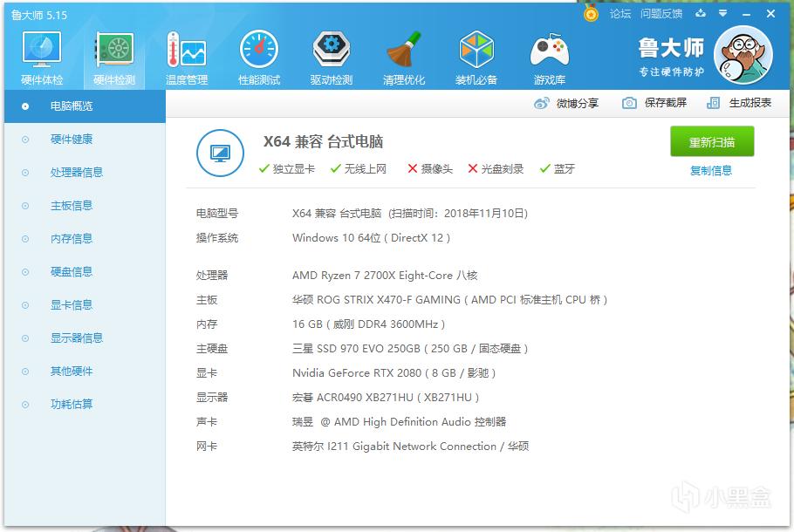Image resolution: width=794 pixels, height=532 pixels.
Task: Click 16 GB ( 威刚 DDR4 3600MHz ) text
Action: coord(368,324)
